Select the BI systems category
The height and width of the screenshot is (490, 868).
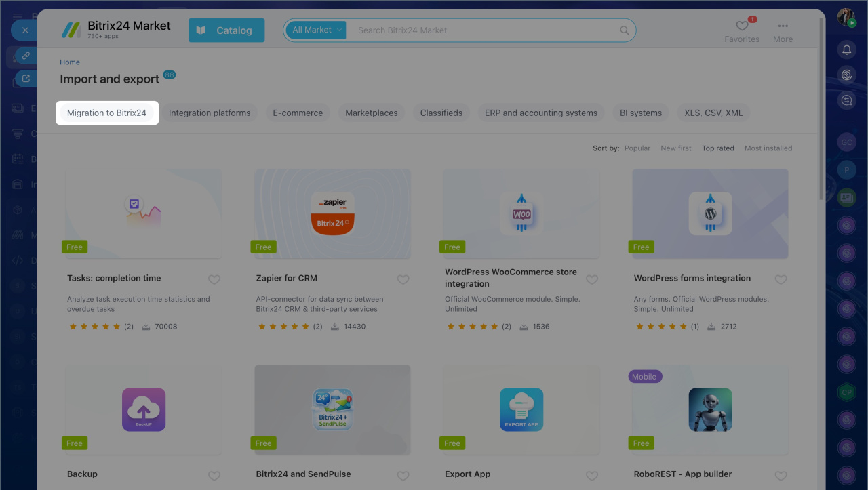click(641, 113)
